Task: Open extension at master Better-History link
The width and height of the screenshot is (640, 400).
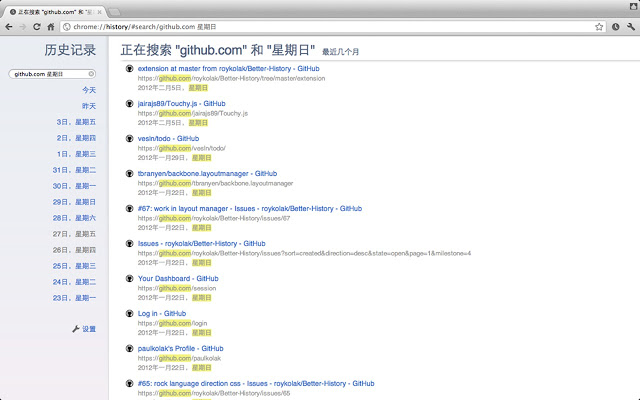Action: click(x=229, y=69)
